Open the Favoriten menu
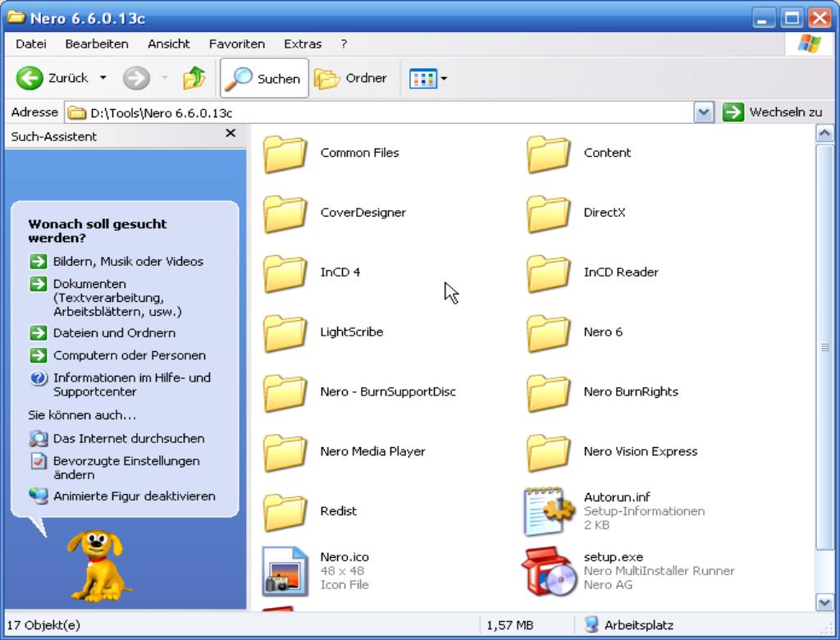840x640 pixels. [x=237, y=44]
